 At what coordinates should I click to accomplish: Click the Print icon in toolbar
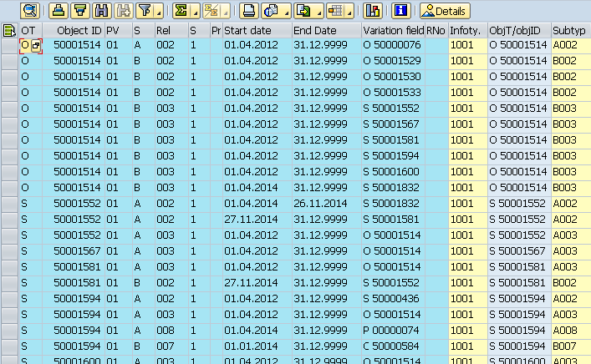click(x=248, y=11)
